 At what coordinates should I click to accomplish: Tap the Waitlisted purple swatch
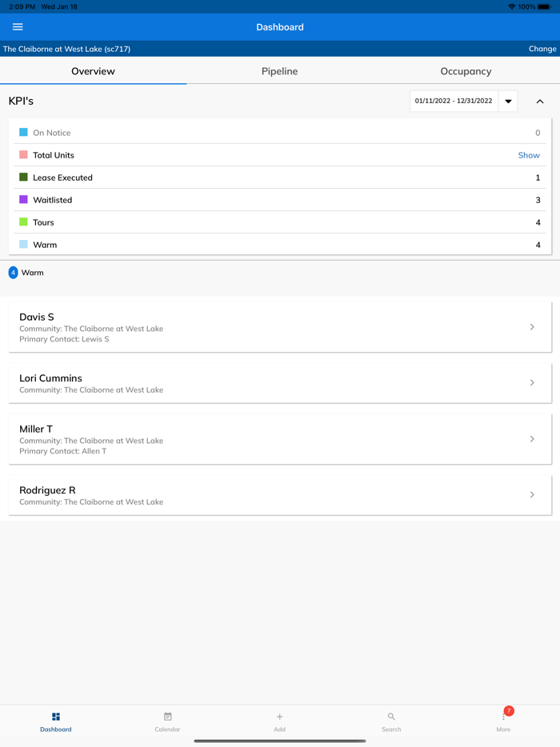pos(23,200)
